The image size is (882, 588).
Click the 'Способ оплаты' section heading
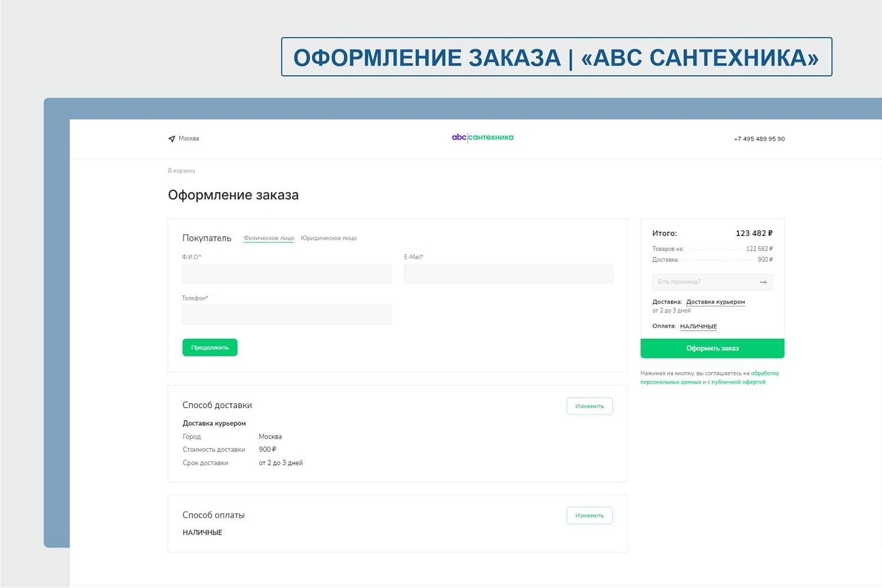tap(213, 515)
